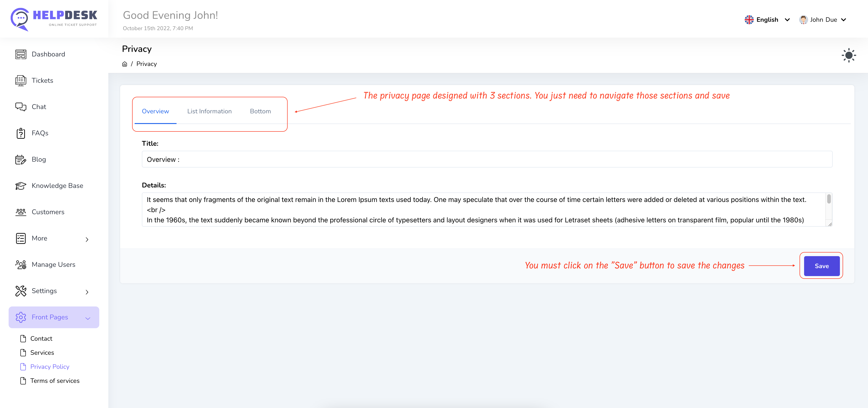The image size is (868, 408).
Task: Open the FAQs clipboard icon
Action: (21, 133)
